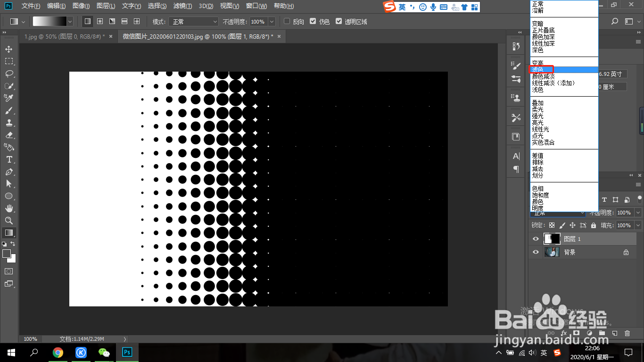Select the Eraser tool
The width and height of the screenshot is (644, 362).
(8, 135)
